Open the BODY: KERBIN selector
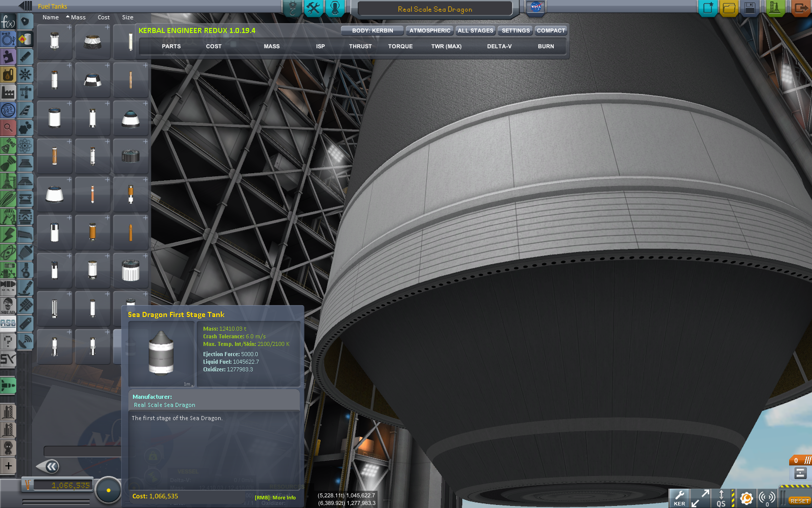This screenshot has width=812, height=508. coord(373,30)
